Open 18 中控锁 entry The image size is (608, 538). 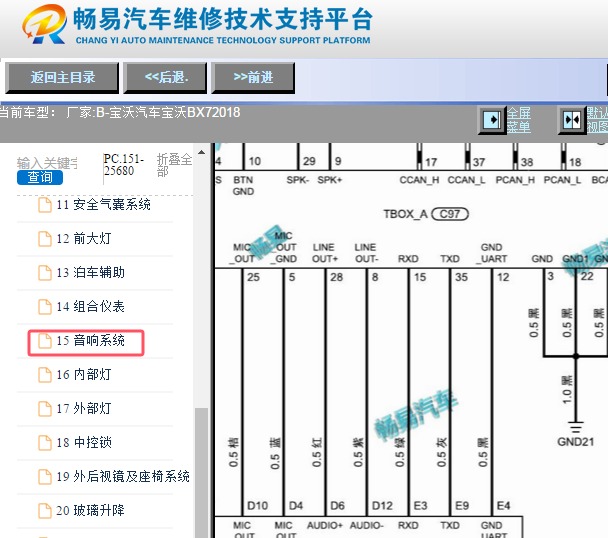84,443
